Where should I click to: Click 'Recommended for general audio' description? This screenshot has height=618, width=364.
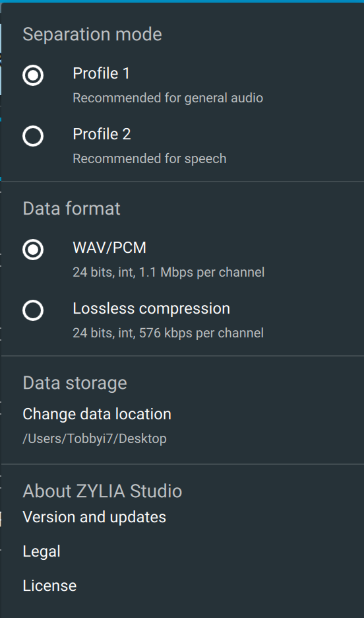pos(168,98)
